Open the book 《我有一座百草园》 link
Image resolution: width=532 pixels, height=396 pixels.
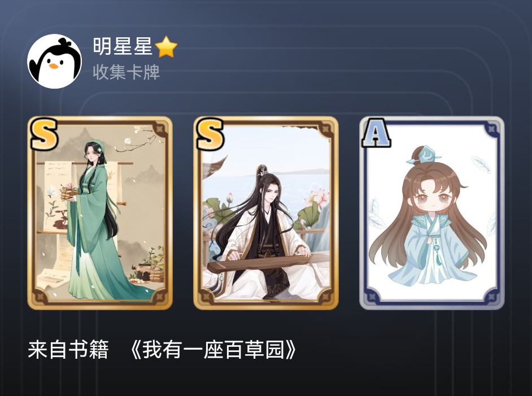(213, 350)
